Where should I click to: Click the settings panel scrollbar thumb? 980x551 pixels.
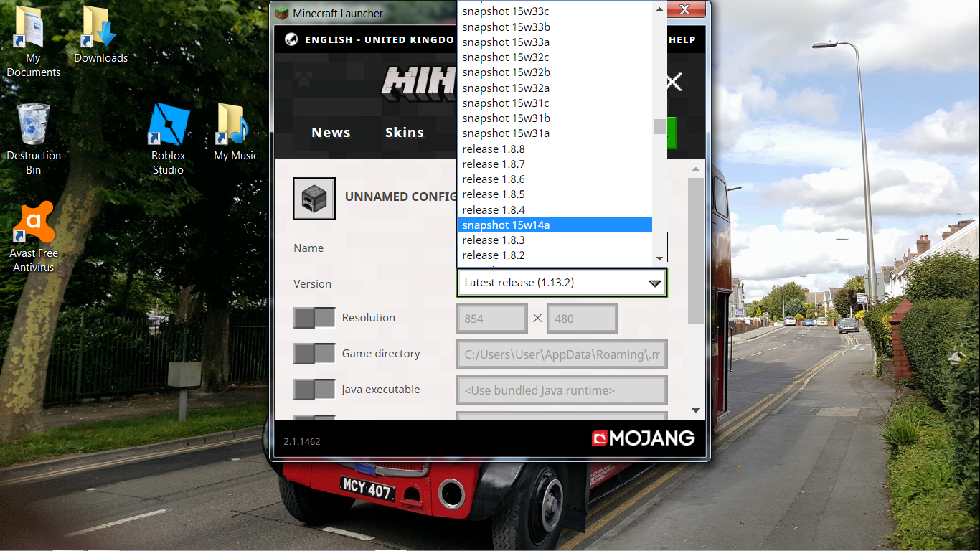(695, 251)
